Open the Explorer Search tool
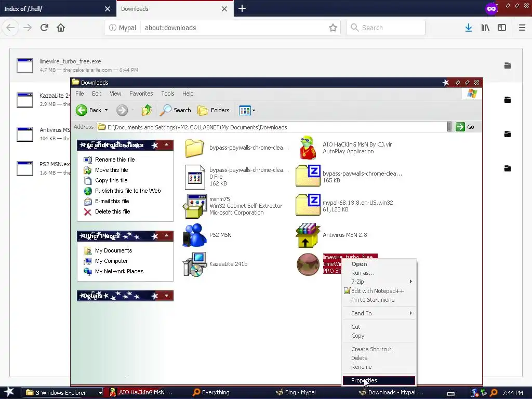This screenshot has width=532, height=399. 176,110
